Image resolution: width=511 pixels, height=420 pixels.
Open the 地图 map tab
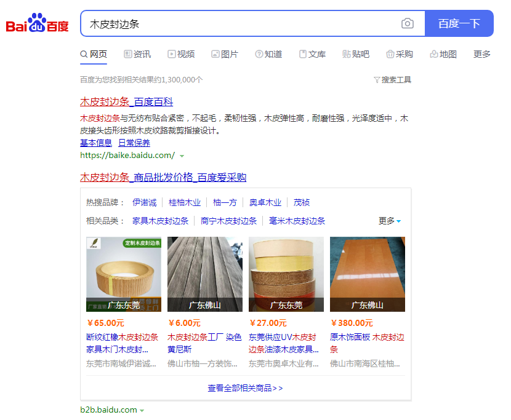pyautogui.click(x=443, y=54)
